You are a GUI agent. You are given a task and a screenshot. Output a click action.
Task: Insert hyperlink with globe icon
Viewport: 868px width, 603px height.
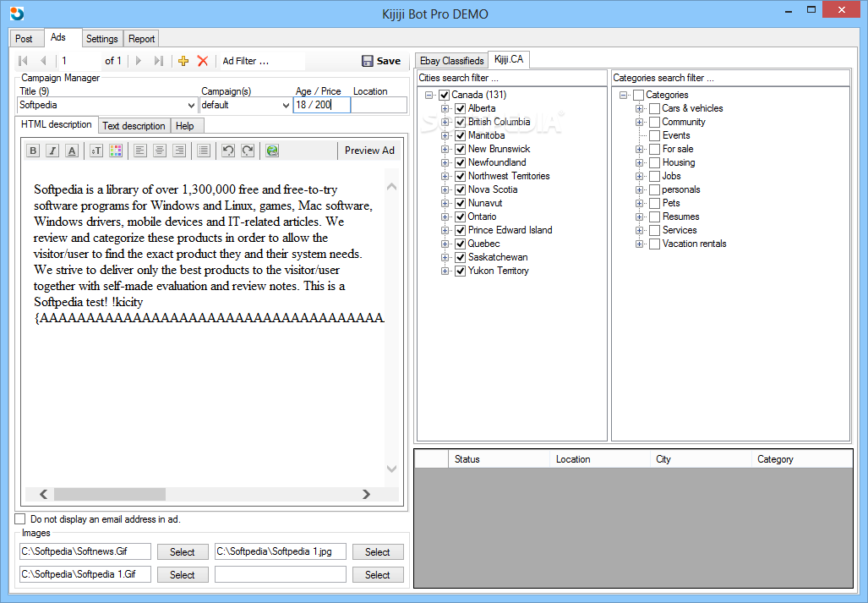click(x=272, y=151)
